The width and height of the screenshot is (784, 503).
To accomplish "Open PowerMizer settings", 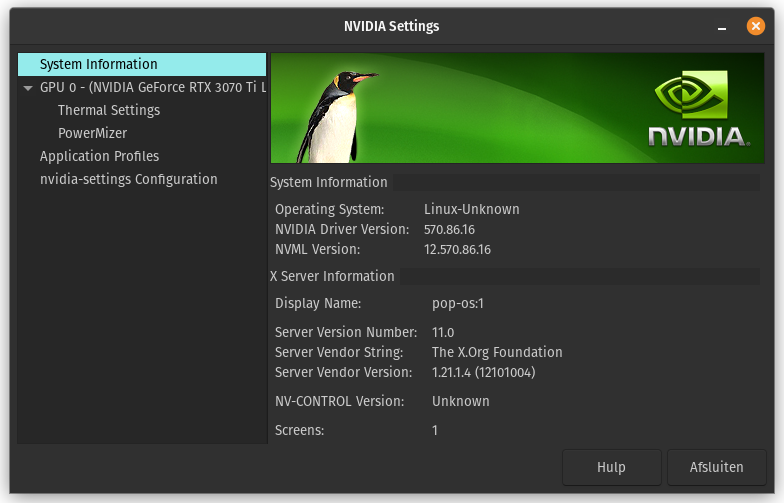I will [x=92, y=133].
